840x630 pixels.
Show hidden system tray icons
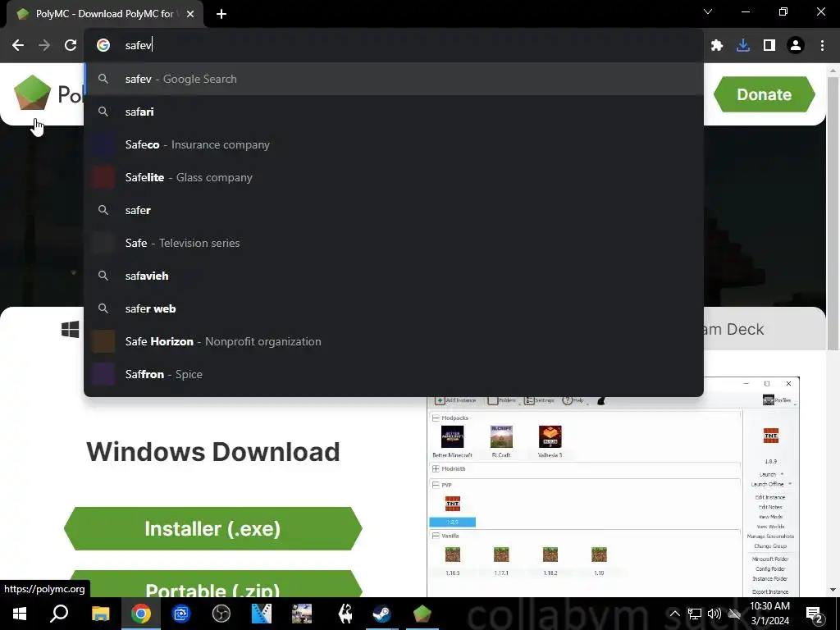point(675,614)
